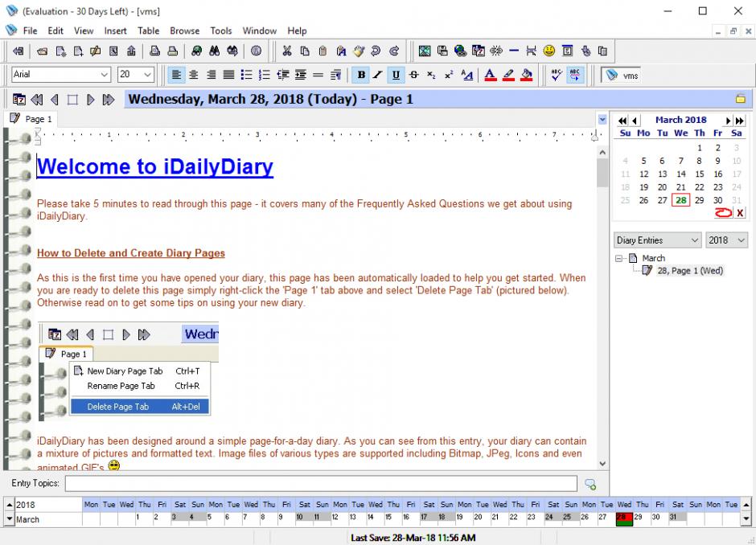Go to the first diary entry arrow
The height and width of the screenshot is (545, 756).
[37, 100]
